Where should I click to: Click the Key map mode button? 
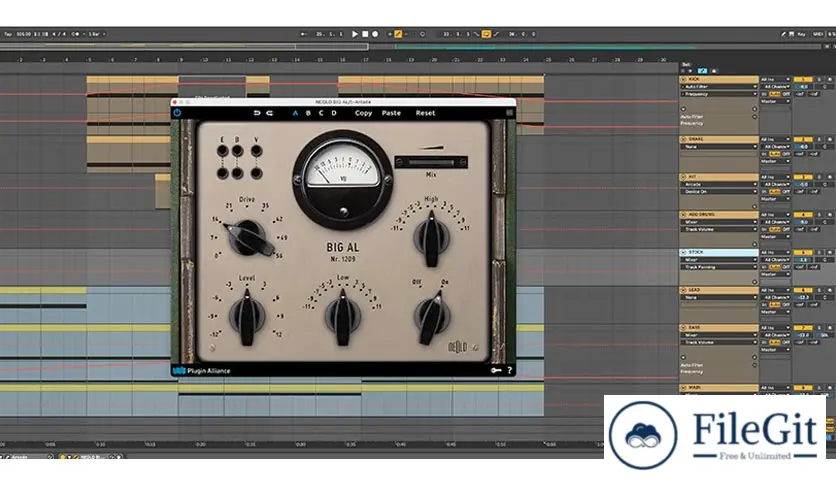pos(801,34)
